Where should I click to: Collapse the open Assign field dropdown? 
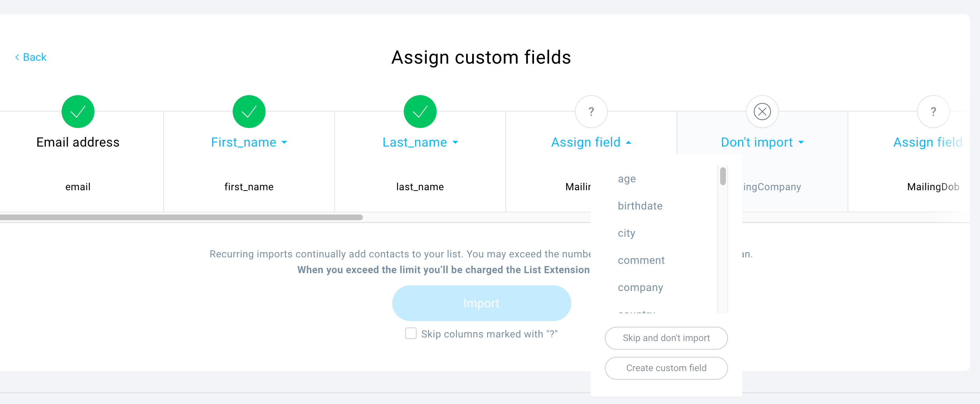(x=591, y=142)
